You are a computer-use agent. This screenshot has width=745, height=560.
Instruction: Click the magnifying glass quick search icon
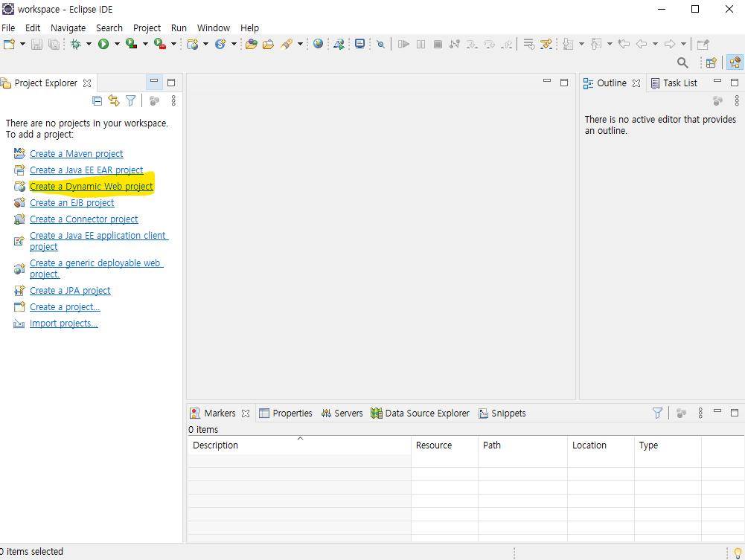(x=682, y=62)
